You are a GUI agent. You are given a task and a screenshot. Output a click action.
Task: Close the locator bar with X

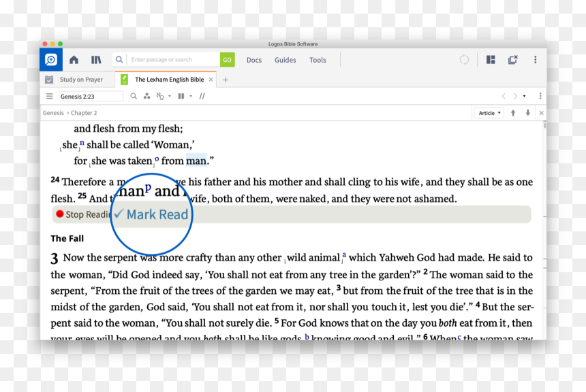coord(541,113)
